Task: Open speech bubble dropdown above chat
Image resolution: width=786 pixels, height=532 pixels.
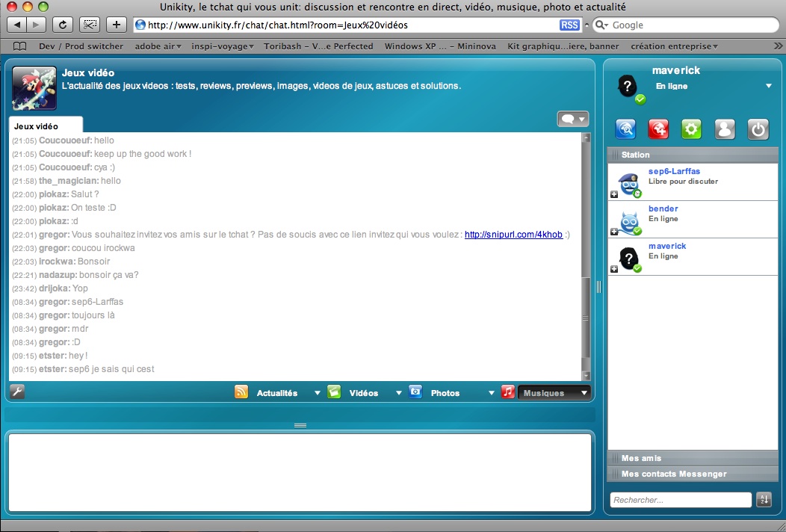Action: (573, 119)
